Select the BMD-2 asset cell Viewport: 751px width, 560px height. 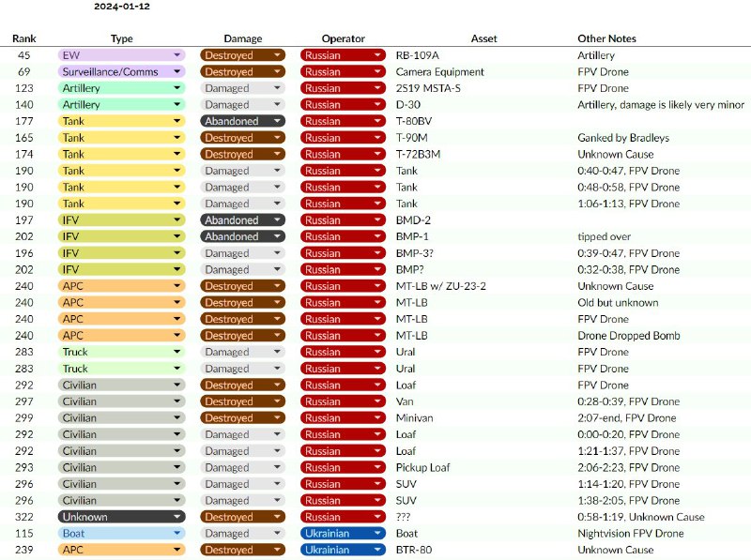point(413,220)
